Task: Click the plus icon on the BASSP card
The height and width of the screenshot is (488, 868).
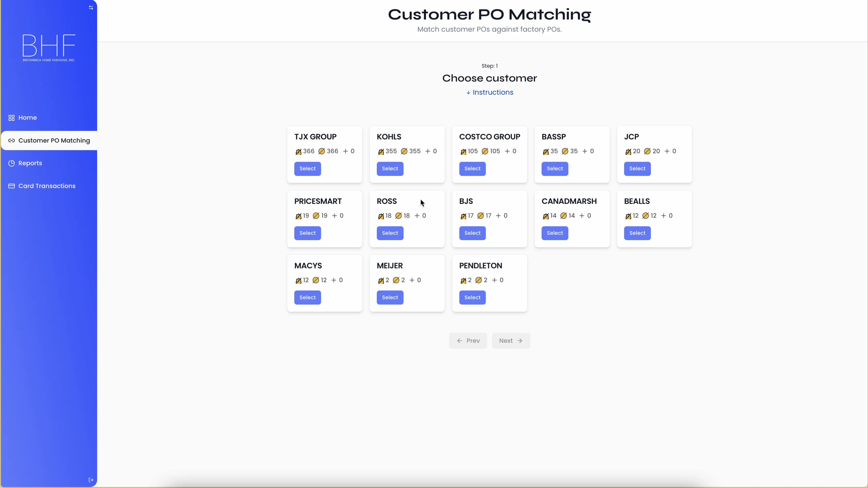Action: coord(585,151)
